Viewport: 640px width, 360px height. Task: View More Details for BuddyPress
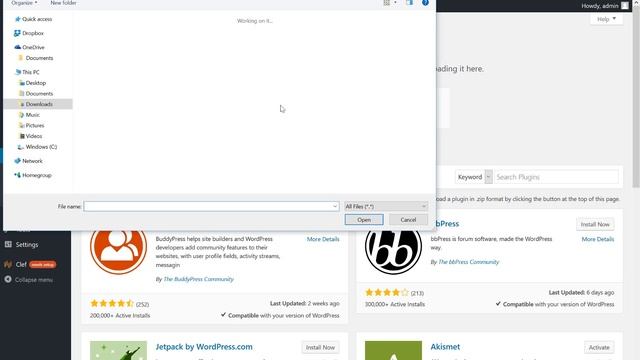click(323, 239)
